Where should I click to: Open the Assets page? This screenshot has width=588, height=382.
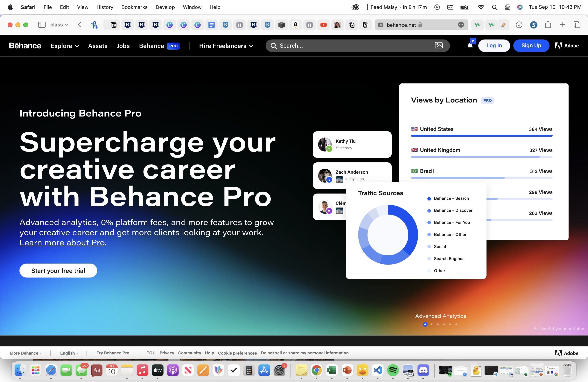[98, 46]
